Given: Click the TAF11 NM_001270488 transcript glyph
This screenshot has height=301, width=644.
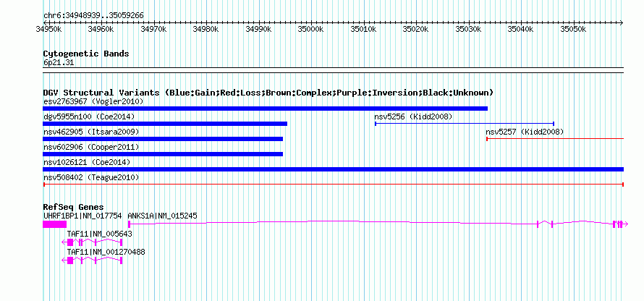Looking at the screenshot, I should point(92,260).
